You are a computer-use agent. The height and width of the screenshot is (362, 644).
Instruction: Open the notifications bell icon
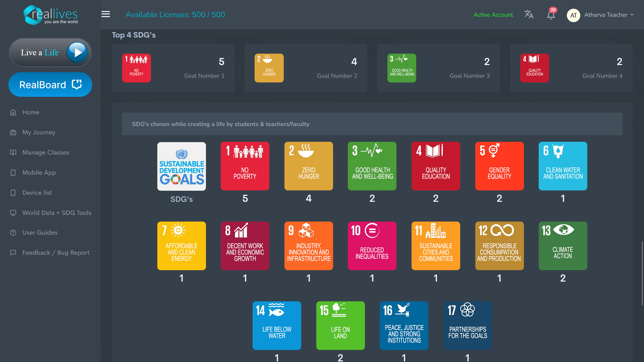coord(551,15)
